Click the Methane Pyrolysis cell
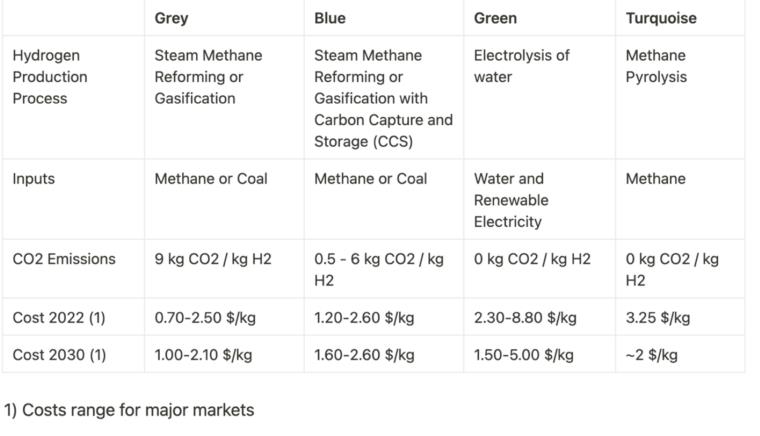Image resolution: width=760 pixels, height=436 pixels. (656, 66)
